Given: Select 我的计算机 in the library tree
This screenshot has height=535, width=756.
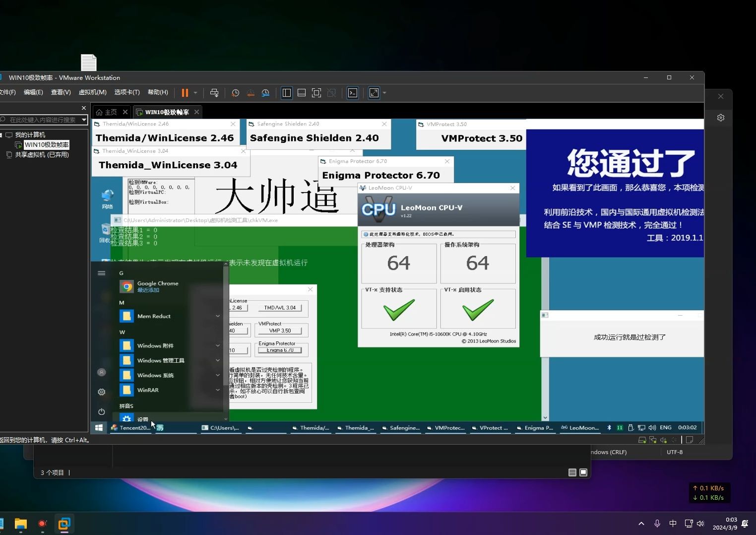Looking at the screenshot, I should [x=30, y=135].
